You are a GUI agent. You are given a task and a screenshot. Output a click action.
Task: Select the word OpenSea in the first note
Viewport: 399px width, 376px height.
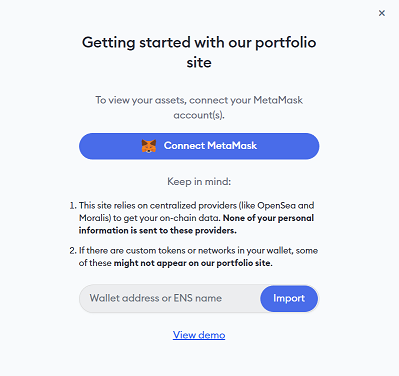click(276, 205)
